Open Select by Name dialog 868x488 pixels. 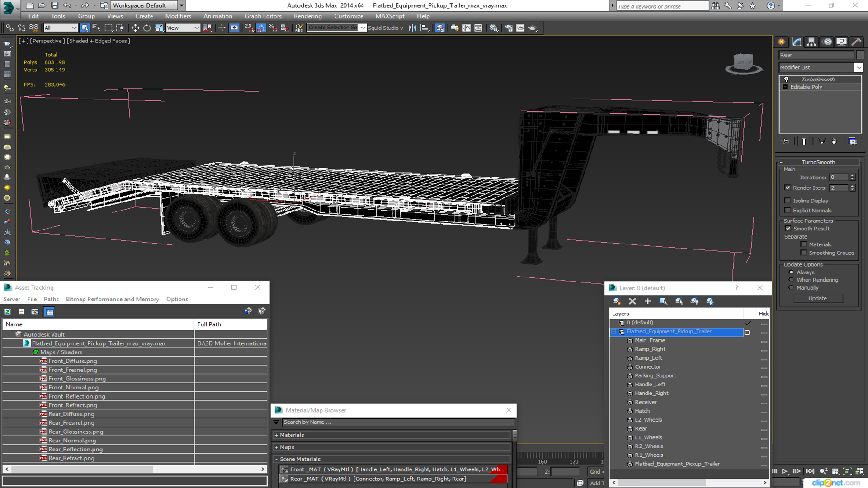coord(96,28)
